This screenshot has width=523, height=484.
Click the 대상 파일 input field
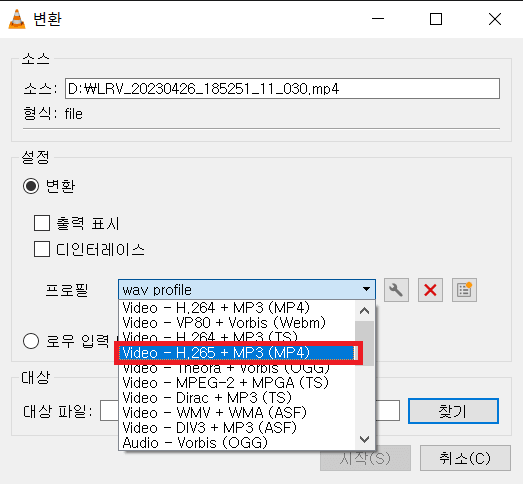tap(250, 411)
